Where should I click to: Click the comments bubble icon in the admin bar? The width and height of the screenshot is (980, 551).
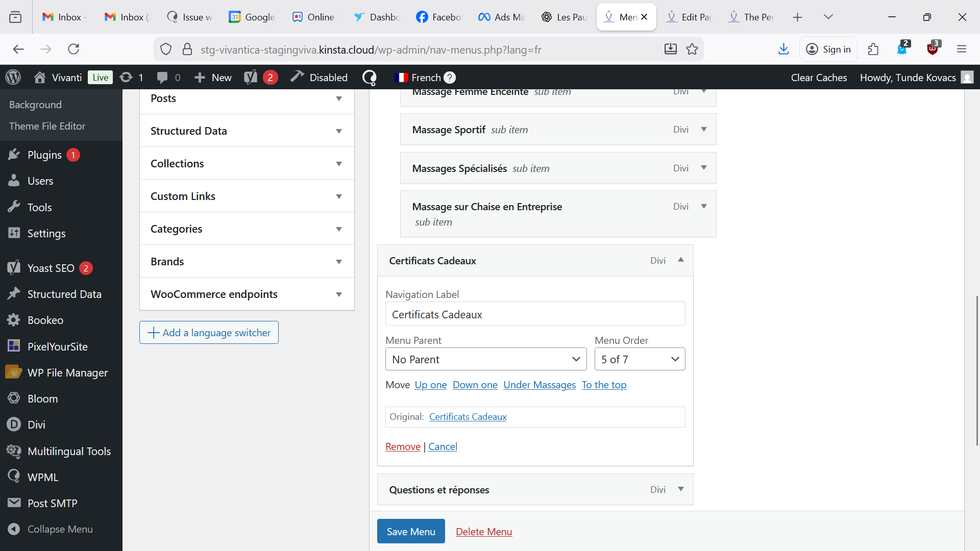[x=162, y=77]
